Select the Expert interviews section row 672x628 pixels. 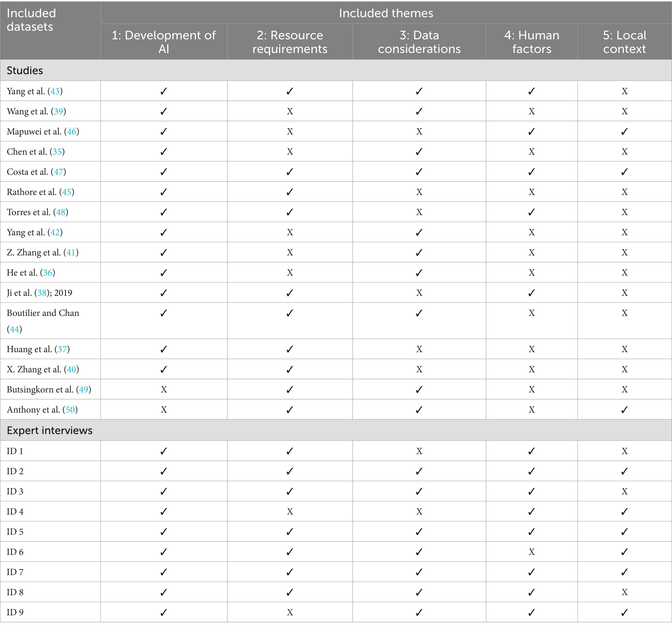[49, 430]
